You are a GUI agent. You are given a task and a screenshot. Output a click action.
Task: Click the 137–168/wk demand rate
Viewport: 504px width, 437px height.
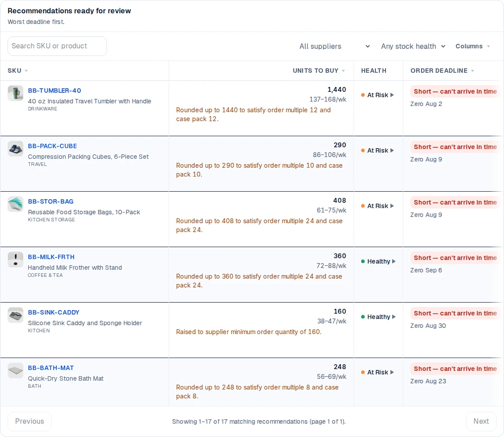[327, 99]
